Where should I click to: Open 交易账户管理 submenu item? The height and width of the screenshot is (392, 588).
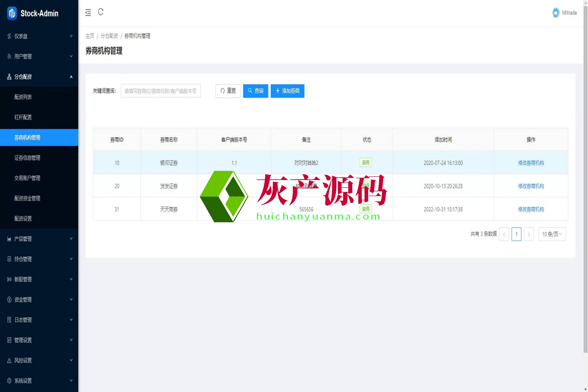click(27, 178)
